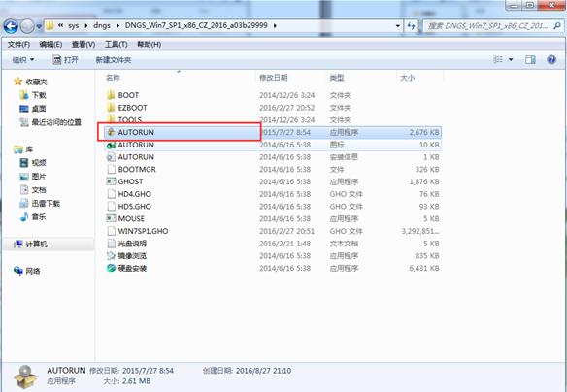Click the large AUTORUN thumbnail in details pane
Screen dimensions: 567x392
pyautogui.click(x=25, y=376)
